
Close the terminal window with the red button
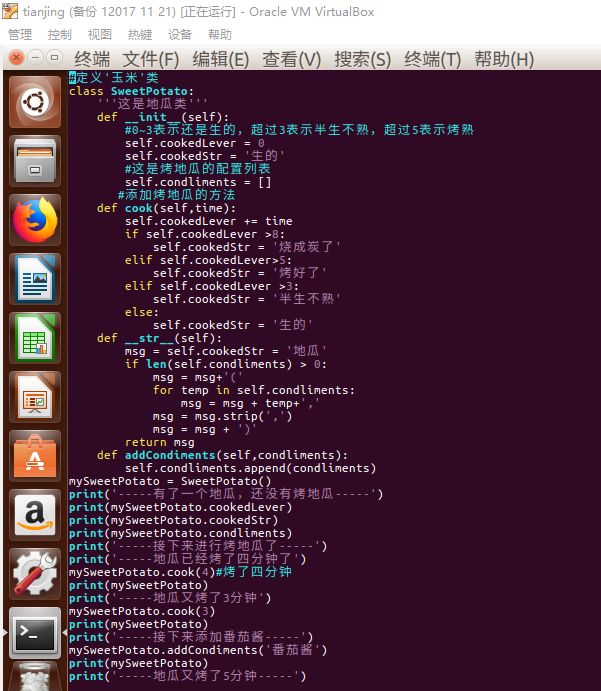pyautogui.click(x=16, y=58)
